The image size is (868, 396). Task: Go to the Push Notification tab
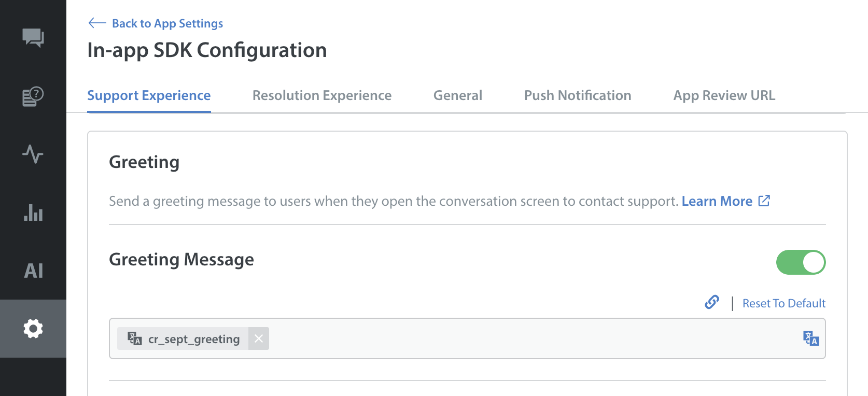(x=578, y=95)
